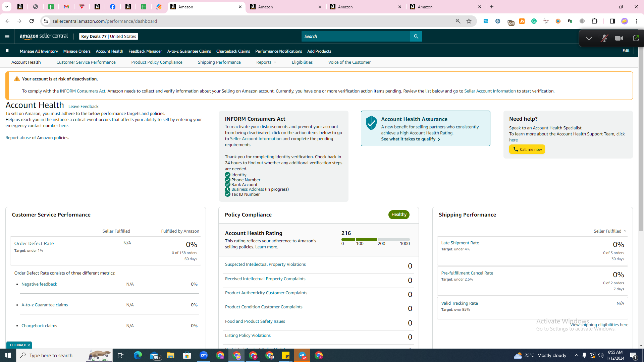Toggle the camera in the meeting overlay
The height and width of the screenshot is (362, 644).
(x=619, y=39)
